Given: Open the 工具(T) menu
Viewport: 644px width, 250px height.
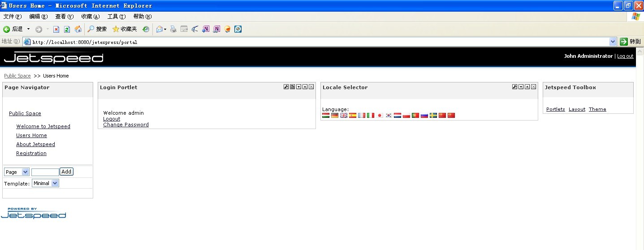Looking at the screenshot, I should click(x=117, y=17).
